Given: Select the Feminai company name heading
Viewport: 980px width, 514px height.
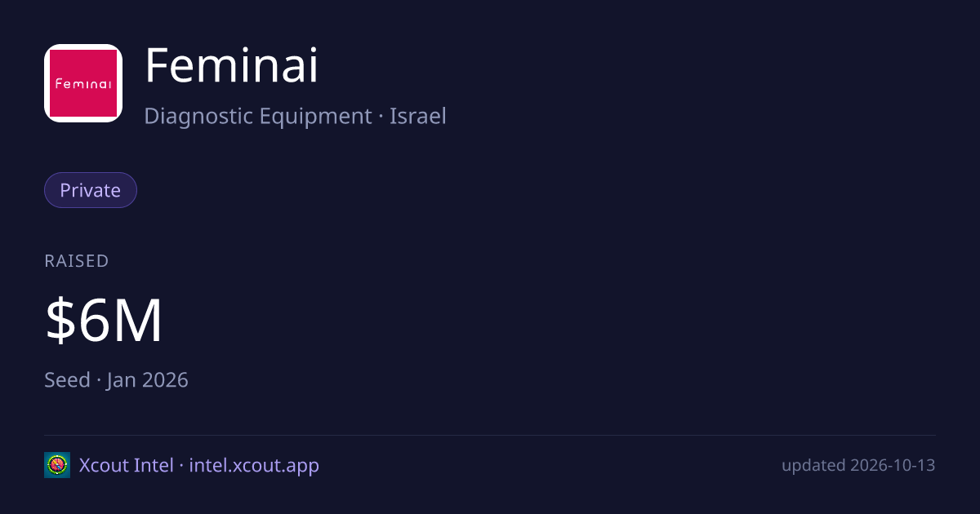Looking at the screenshot, I should (x=231, y=66).
